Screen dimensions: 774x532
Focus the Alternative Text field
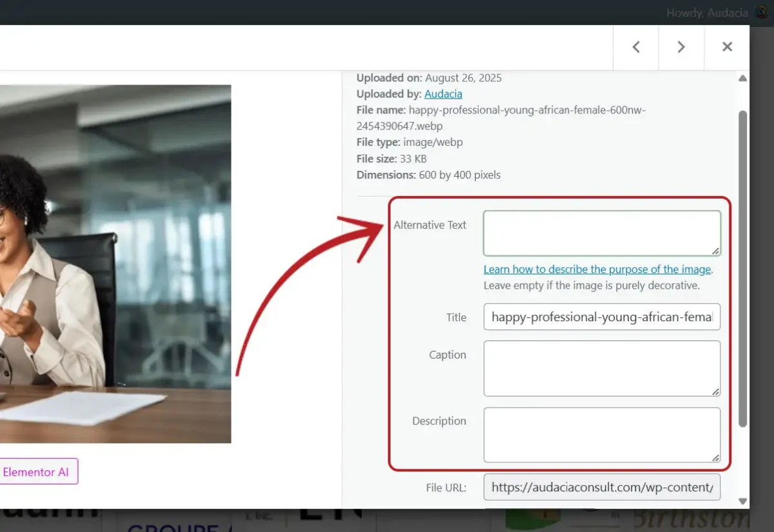click(601, 233)
